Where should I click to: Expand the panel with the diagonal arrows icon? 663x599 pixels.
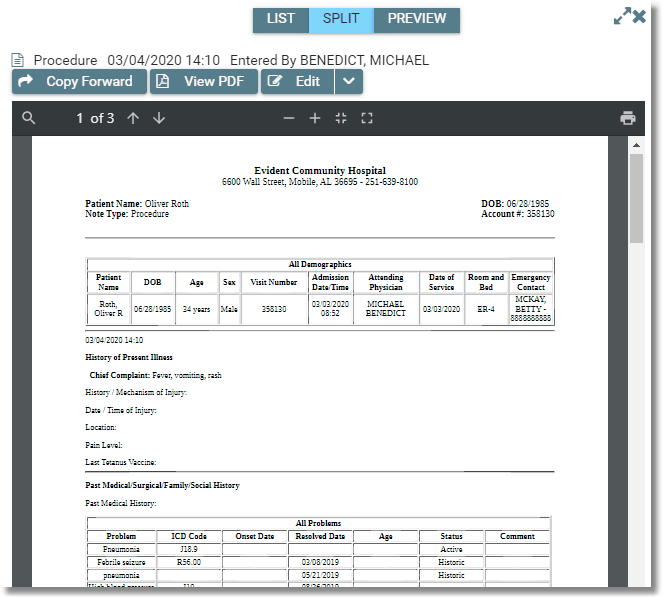[x=622, y=16]
